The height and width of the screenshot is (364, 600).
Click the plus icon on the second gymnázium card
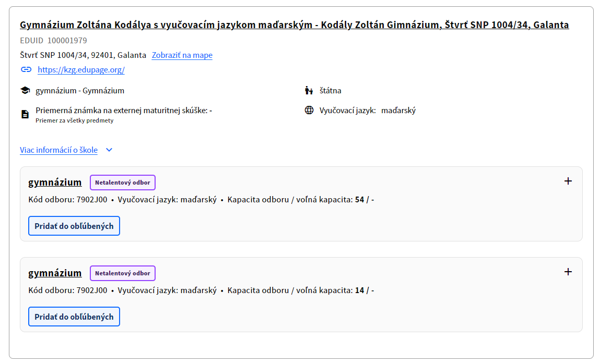(x=568, y=272)
